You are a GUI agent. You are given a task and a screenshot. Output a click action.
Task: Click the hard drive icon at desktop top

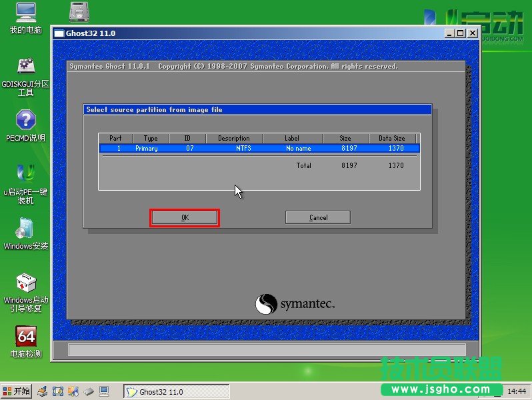click(80, 12)
